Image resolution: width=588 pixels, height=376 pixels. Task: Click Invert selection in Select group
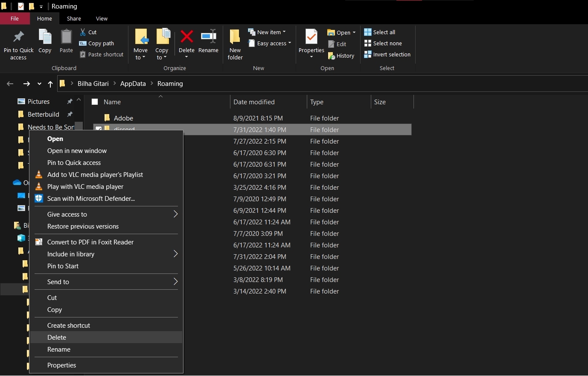pos(387,54)
